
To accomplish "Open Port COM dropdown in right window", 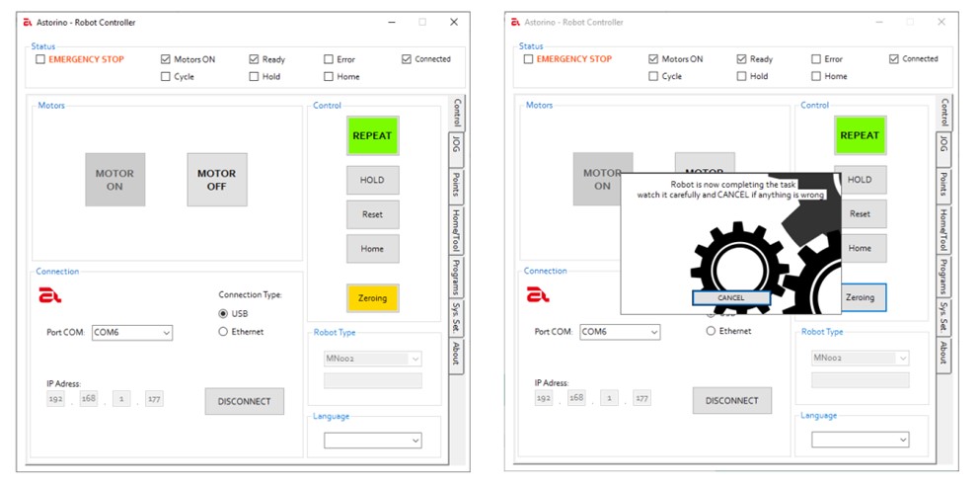I will pyautogui.click(x=620, y=332).
